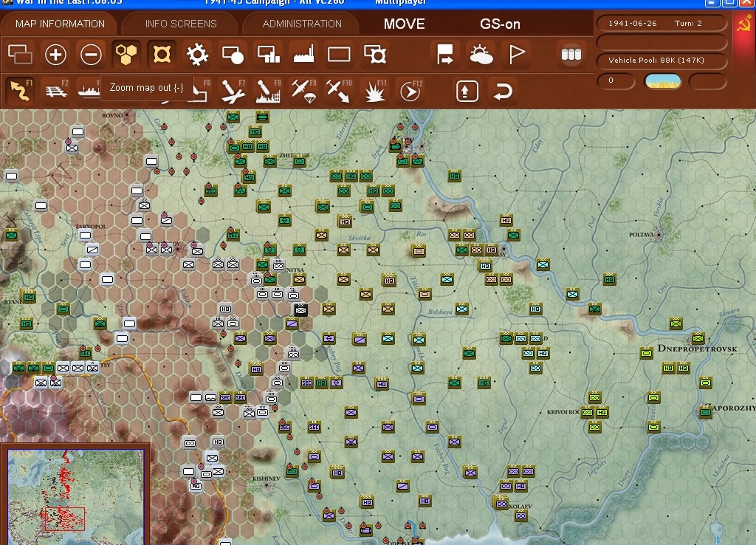Click the F12 play arrow icon
This screenshot has height=545, width=756.
coord(410,90)
